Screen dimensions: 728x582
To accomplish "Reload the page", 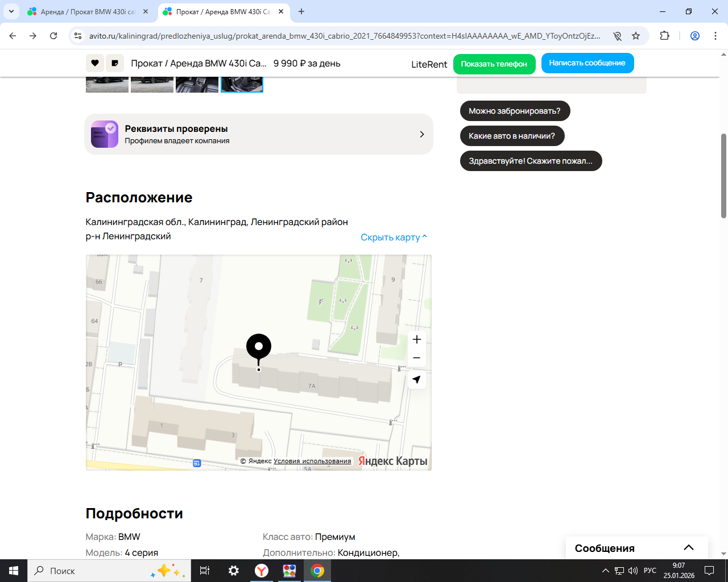I will tap(53, 36).
